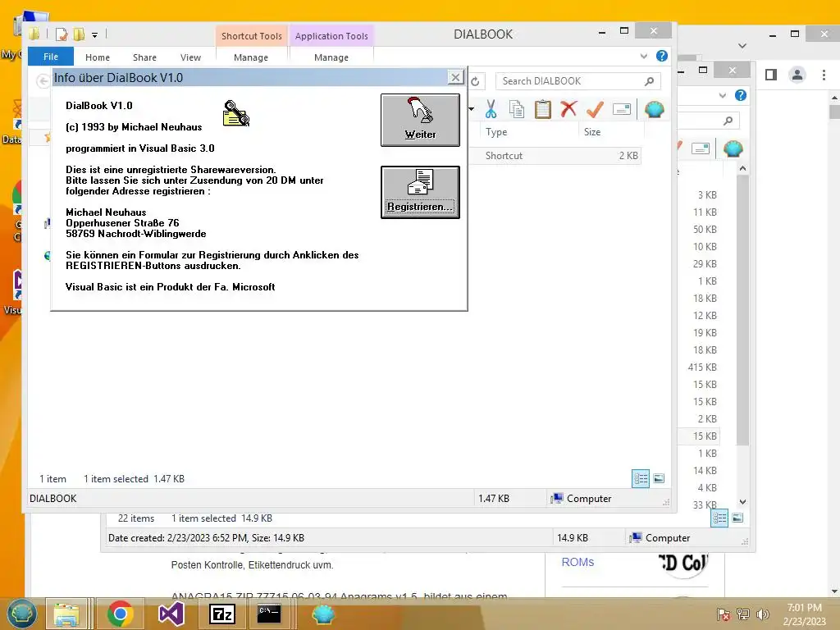Screen dimensions: 840x630
Task: Click the envelope card icon in DIALBOOK toolbar
Action: pos(622,109)
